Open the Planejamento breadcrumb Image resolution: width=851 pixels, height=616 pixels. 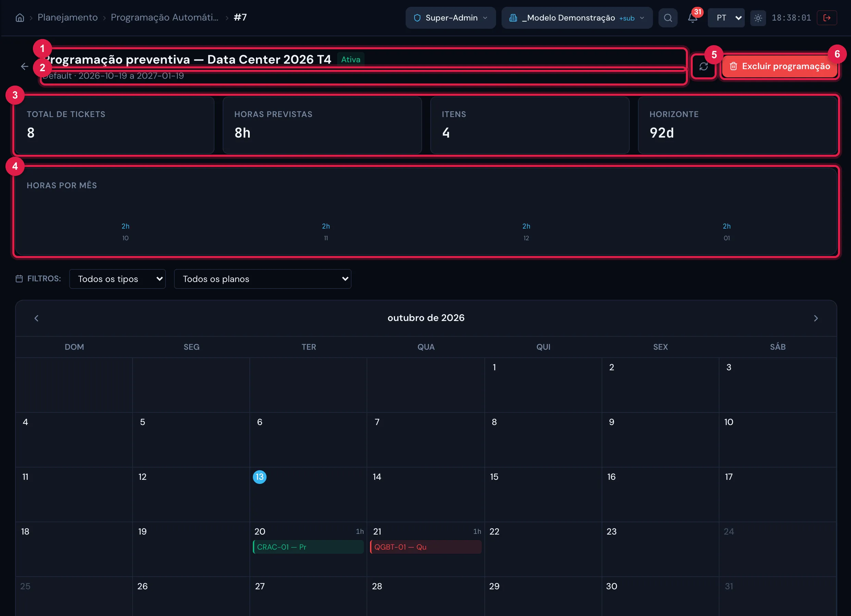[x=67, y=17]
